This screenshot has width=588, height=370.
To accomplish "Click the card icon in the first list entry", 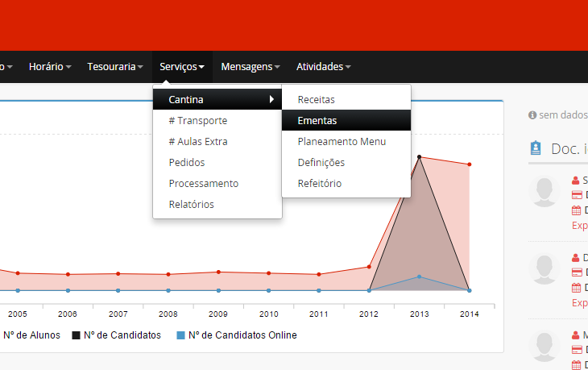I will tap(576, 195).
